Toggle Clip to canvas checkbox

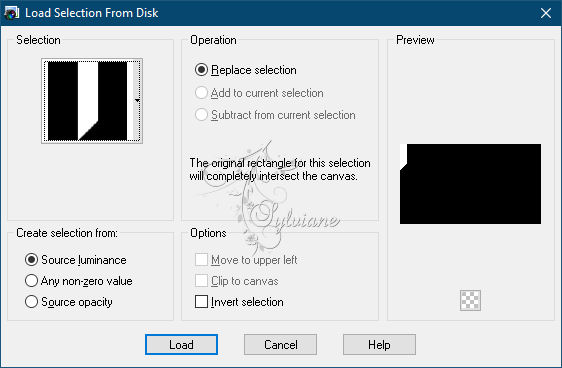coord(201,281)
